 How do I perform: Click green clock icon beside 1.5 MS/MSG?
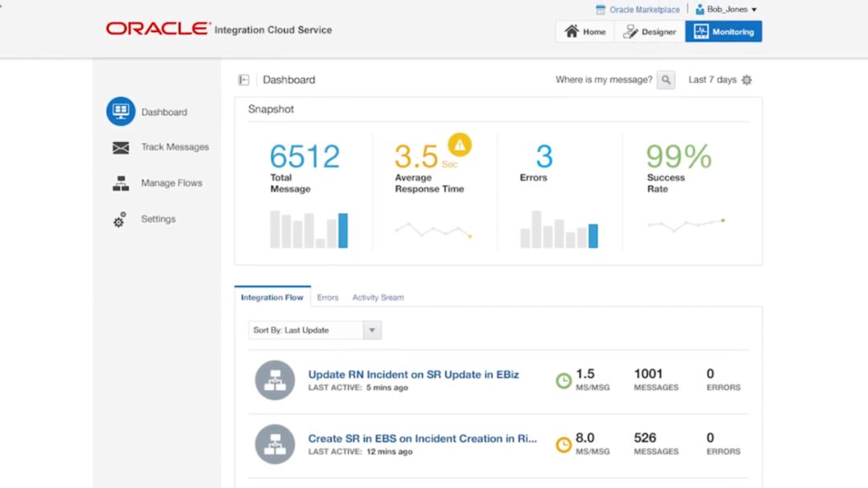[563, 380]
